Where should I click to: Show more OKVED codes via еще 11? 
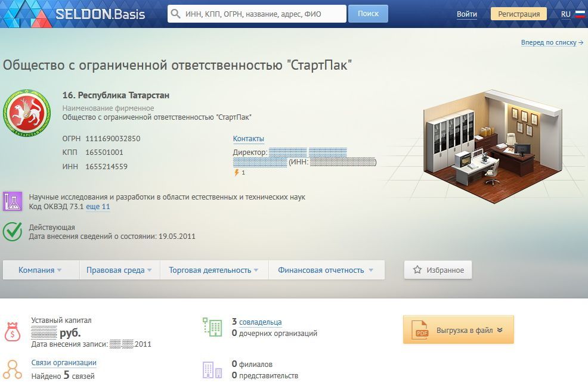click(x=98, y=207)
